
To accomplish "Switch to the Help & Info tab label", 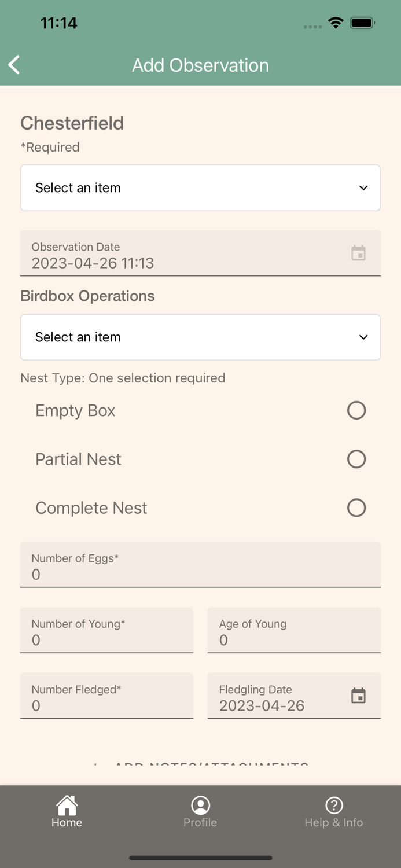I will point(334,822).
